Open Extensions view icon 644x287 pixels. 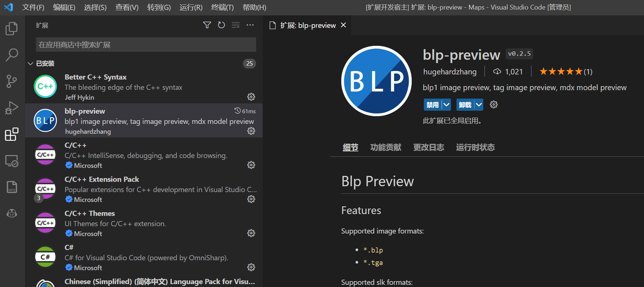12,134
